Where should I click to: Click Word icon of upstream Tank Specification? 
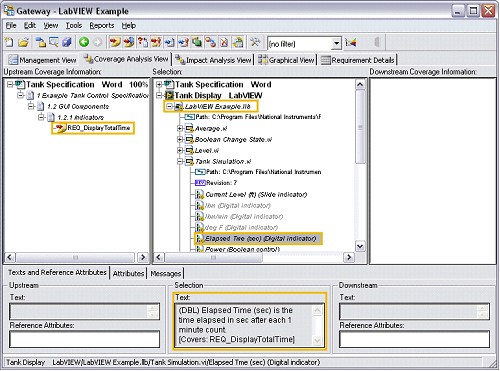[x=20, y=84]
